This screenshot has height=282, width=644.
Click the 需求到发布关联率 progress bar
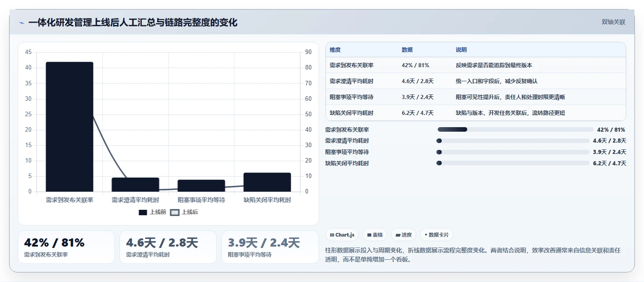[515, 129]
